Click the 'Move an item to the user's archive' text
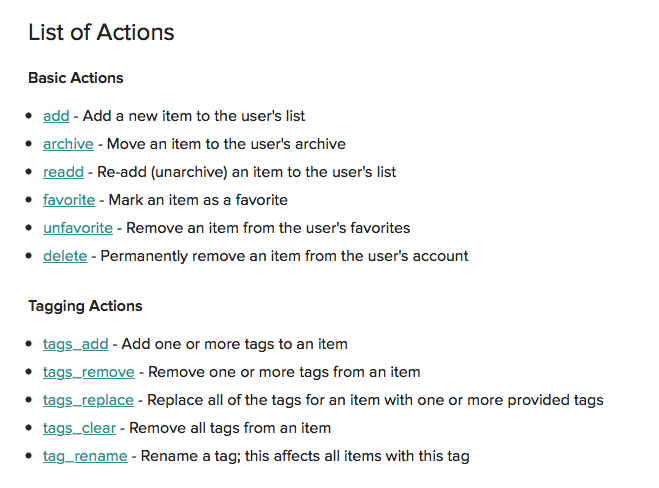Screen dimensions: 659x488 [x=226, y=144]
